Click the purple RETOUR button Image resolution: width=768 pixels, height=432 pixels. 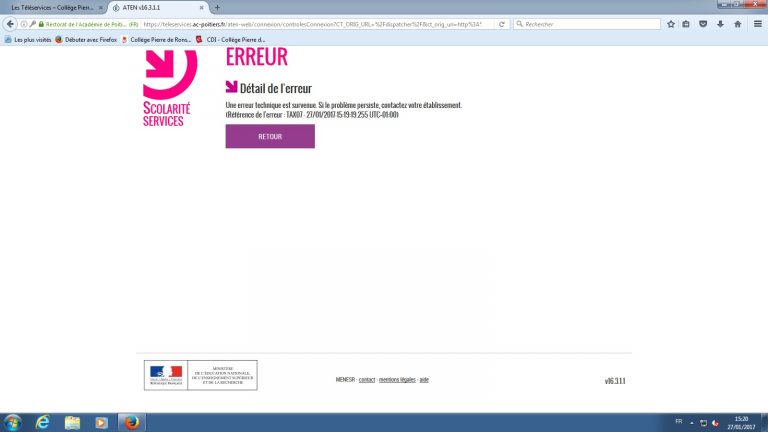pyautogui.click(x=270, y=136)
